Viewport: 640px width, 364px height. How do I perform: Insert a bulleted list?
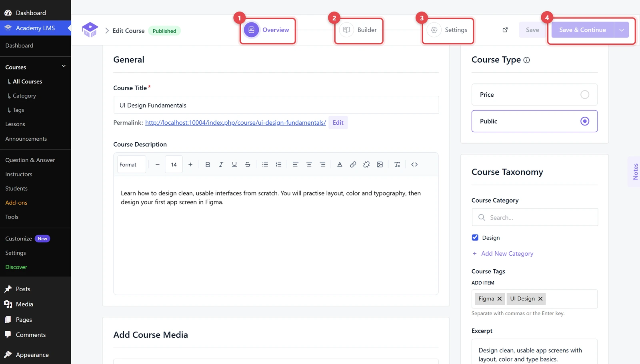[x=265, y=165]
